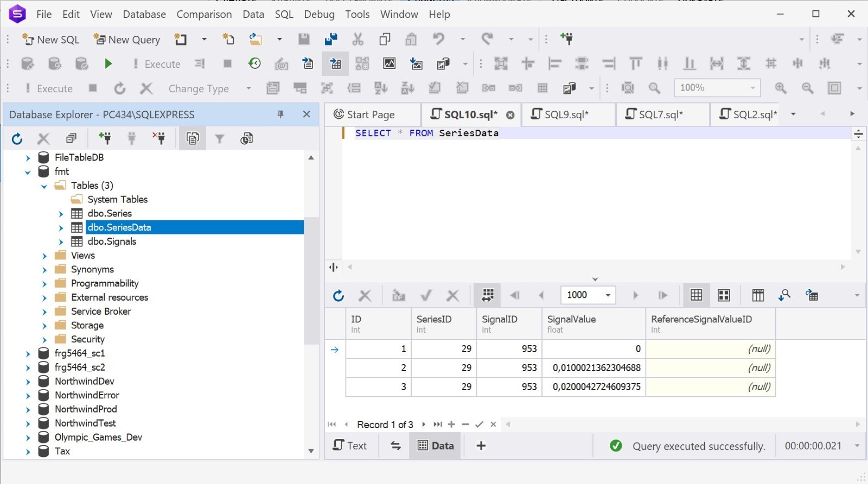This screenshot has width=868, height=484.
Task: Expand the dbo.Series table node
Action: pos(61,214)
